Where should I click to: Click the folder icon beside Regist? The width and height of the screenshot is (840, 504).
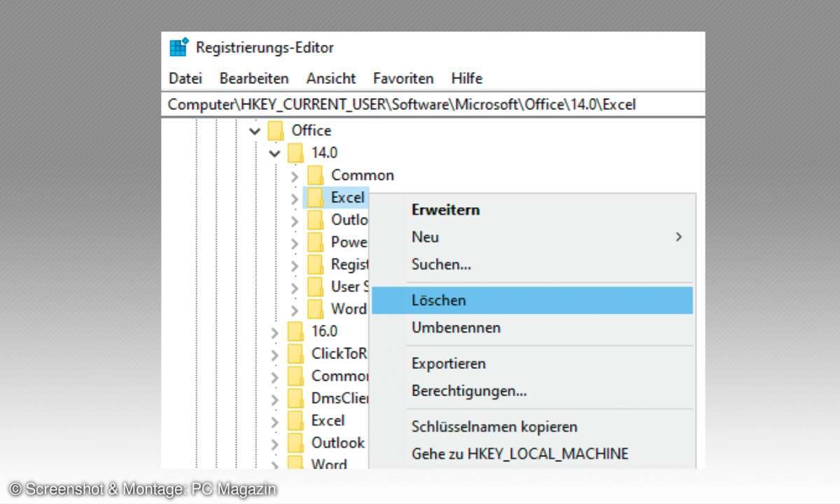pos(315,265)
